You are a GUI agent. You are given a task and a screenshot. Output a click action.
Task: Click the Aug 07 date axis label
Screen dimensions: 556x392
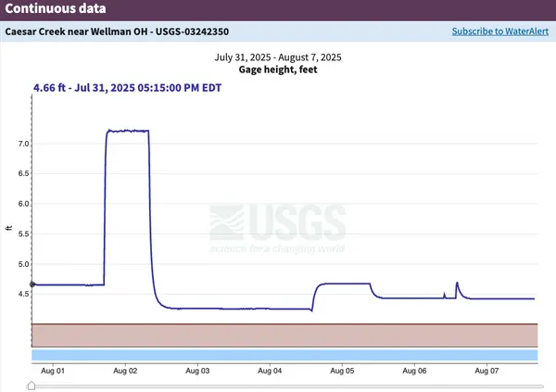[x=488, y=371]
